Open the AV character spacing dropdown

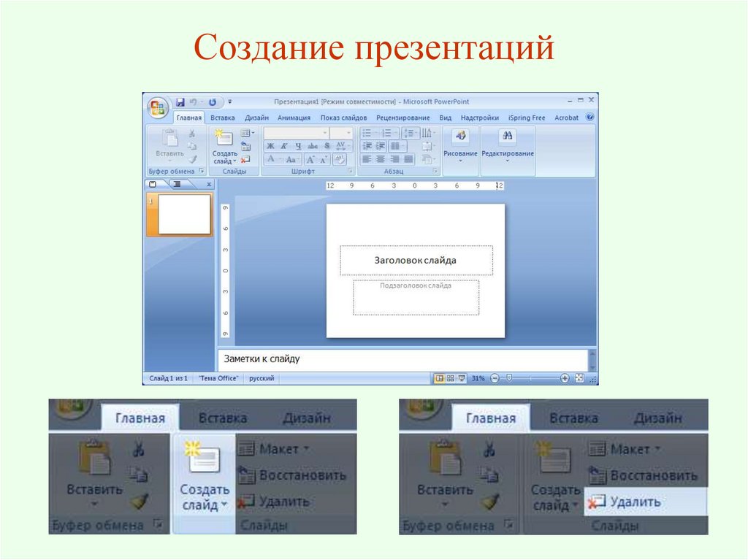(x=342, y=146)
